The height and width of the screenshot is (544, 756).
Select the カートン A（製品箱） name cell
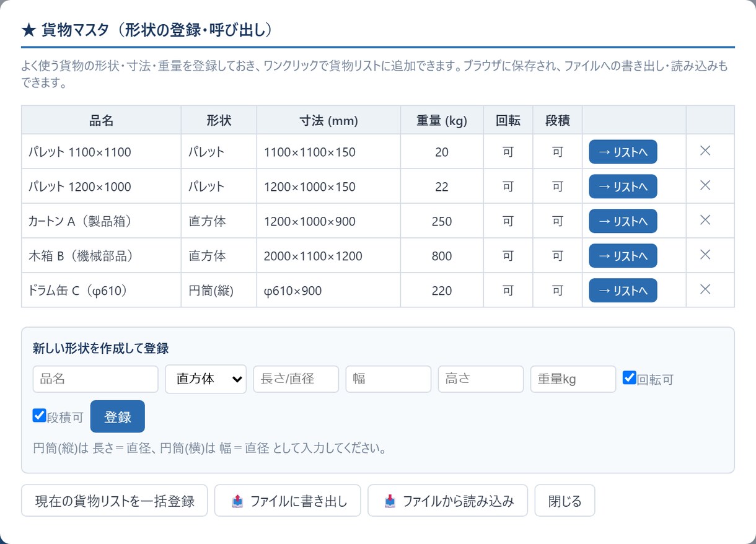pos(102,221)
